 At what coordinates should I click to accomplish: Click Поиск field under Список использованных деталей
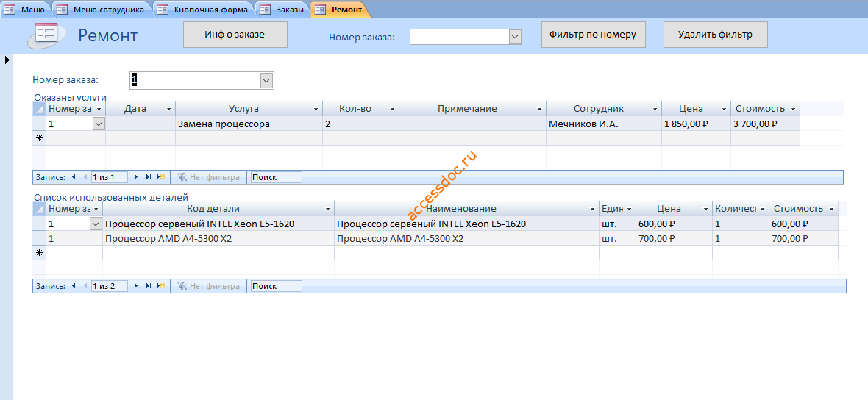point(277,286)
